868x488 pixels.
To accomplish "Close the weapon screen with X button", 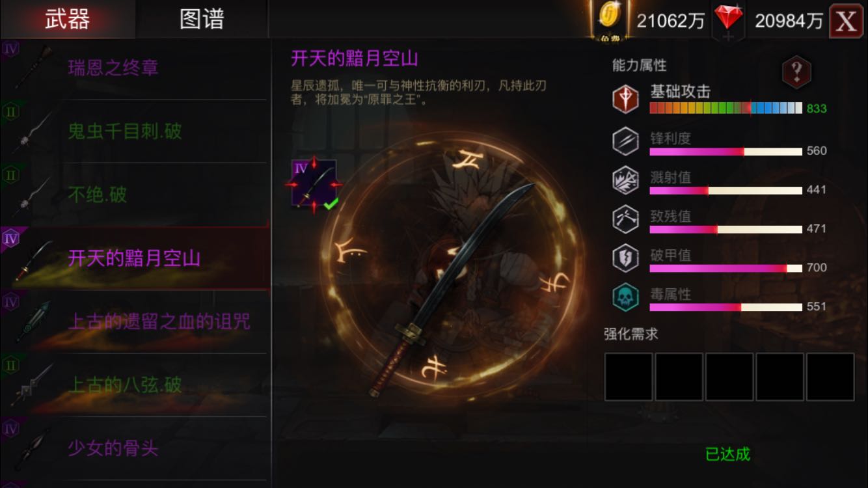I will pos(846,21).
